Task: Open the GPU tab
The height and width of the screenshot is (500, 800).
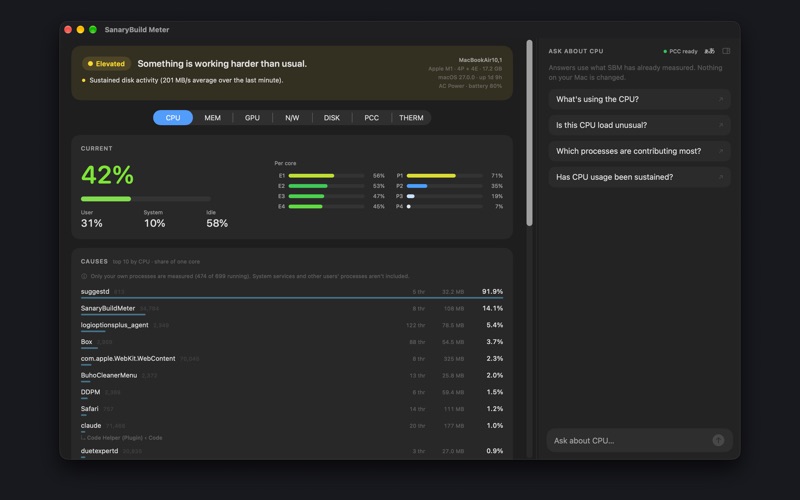Action: [x=252, y=118]
